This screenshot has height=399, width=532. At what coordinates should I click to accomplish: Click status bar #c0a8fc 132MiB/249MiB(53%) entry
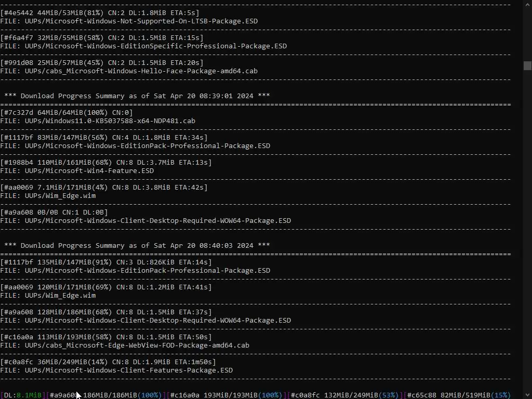[344, 395]
